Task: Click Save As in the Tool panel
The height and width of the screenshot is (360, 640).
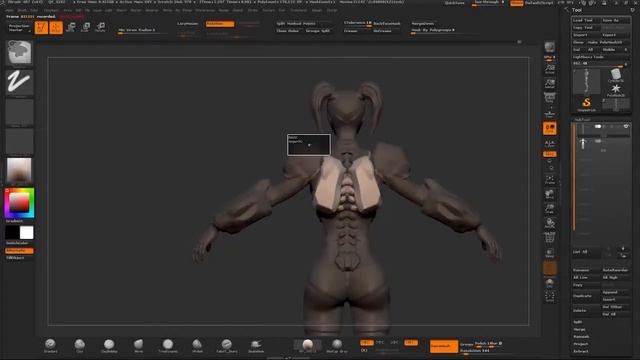Action: click(616, 20)
